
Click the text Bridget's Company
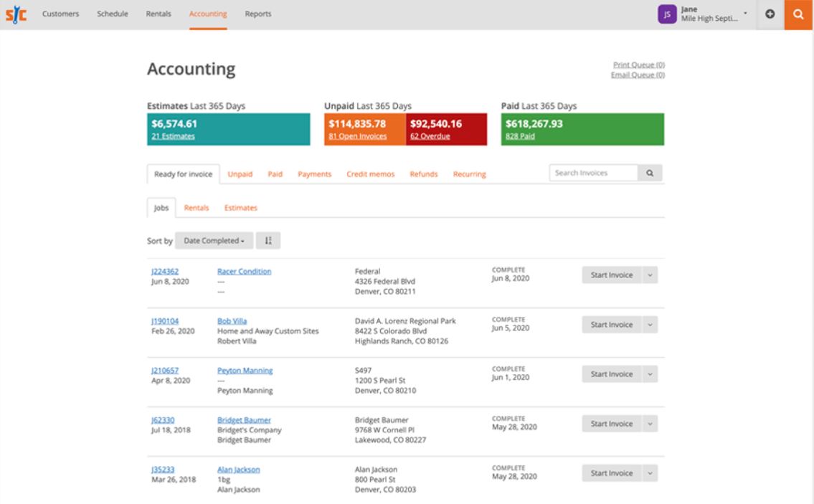pos(249,429)
